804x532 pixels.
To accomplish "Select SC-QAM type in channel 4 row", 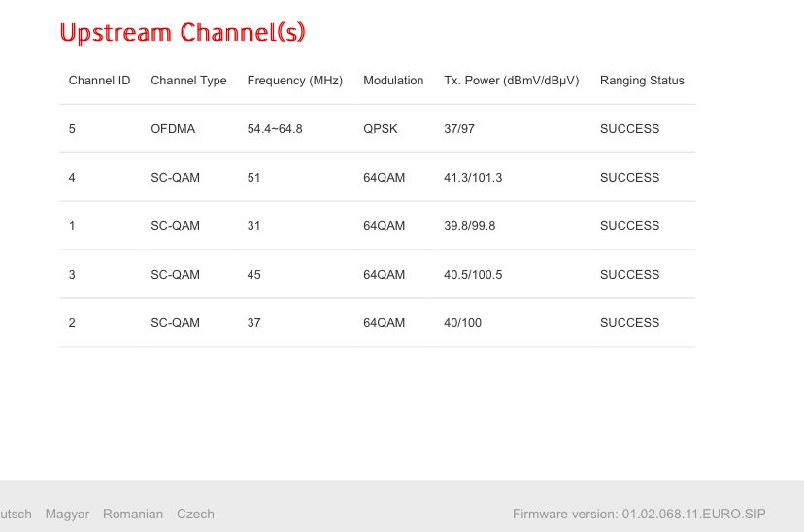I will [176, 178].
